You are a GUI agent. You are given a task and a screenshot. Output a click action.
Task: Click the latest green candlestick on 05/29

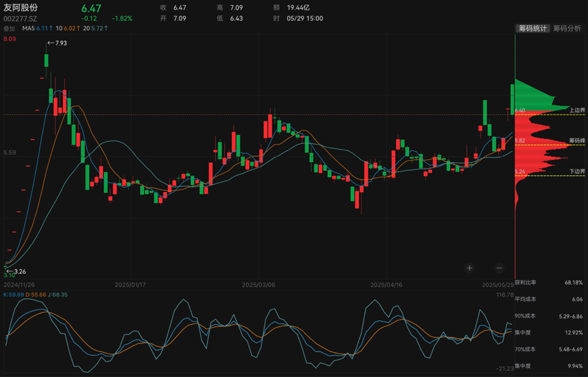[x=512, y=99]
